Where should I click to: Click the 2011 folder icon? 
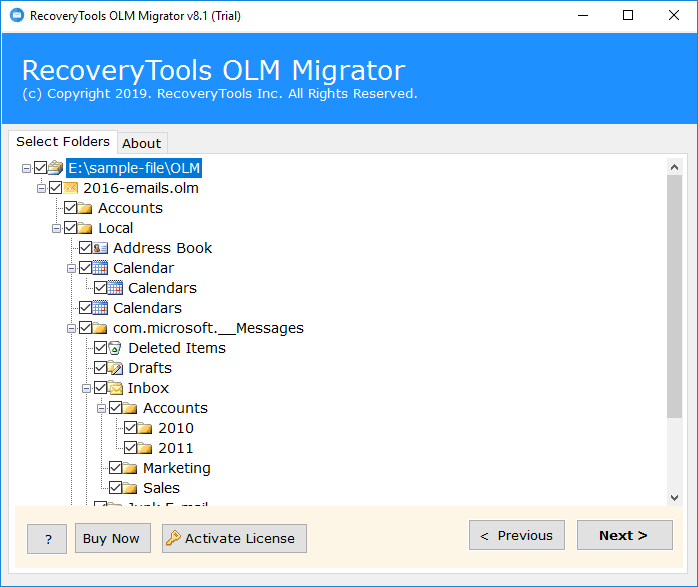[x=145, y=448]
